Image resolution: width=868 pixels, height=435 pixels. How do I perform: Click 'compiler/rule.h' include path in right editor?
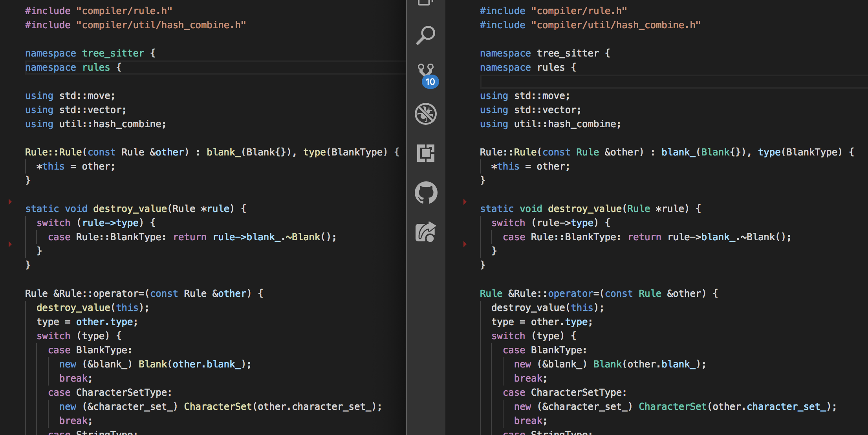point(579,11)
